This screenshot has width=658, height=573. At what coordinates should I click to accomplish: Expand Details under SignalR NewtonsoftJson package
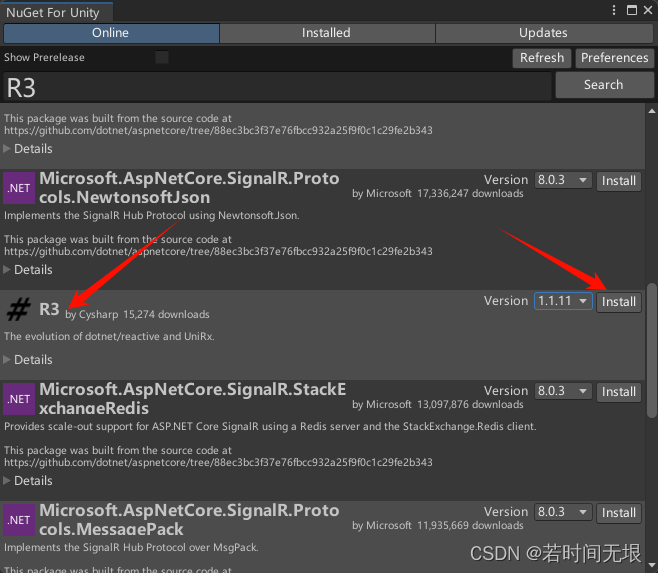pos(29,269)
